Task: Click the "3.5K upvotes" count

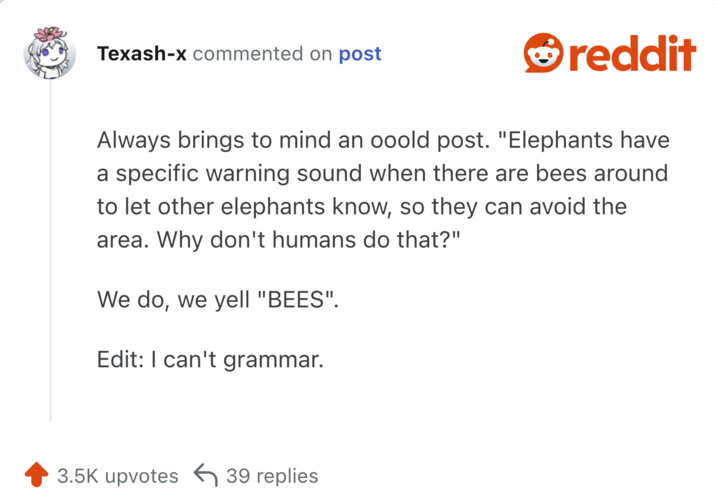Action: pos(117,475)
